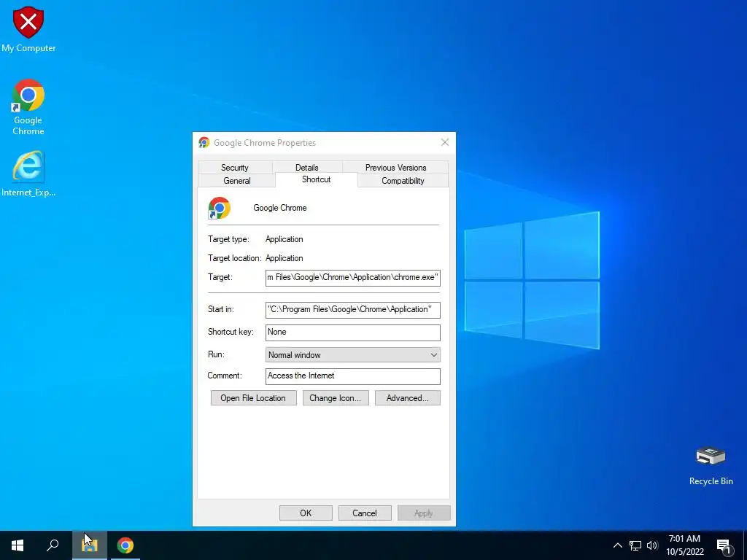The width and height of the screenshot is (747, 560).
Task: Open Chrome from the taskbar
Action: [125, 545]
